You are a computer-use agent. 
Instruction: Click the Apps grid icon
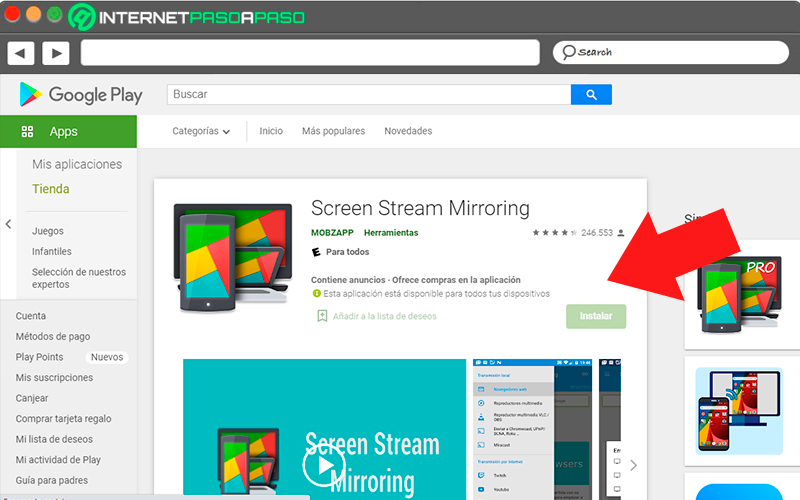click(x=27, y=132)
